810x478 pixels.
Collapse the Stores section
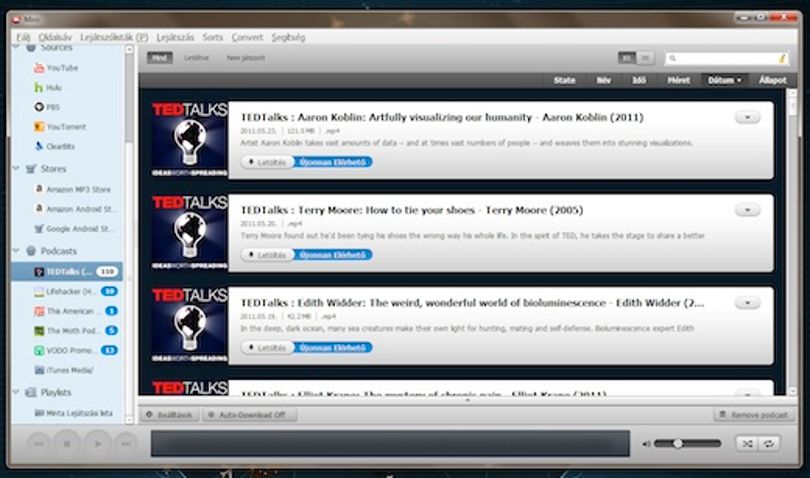(16, 168)
